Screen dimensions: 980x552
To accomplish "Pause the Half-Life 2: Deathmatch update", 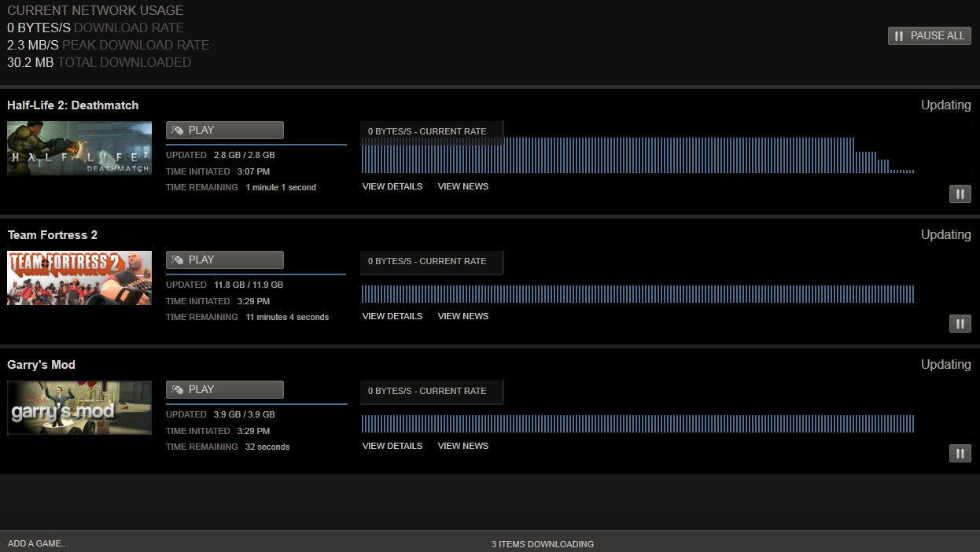I will (960, 193).
